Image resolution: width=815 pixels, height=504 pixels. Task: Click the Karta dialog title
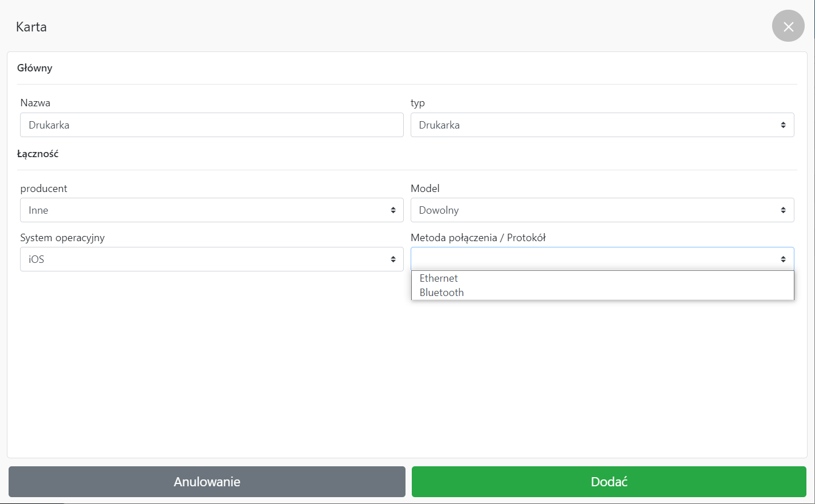[31, 27]
